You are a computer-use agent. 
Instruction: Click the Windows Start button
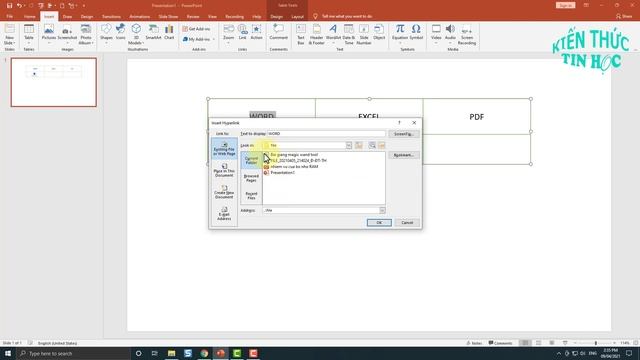[x=8, y=353]
